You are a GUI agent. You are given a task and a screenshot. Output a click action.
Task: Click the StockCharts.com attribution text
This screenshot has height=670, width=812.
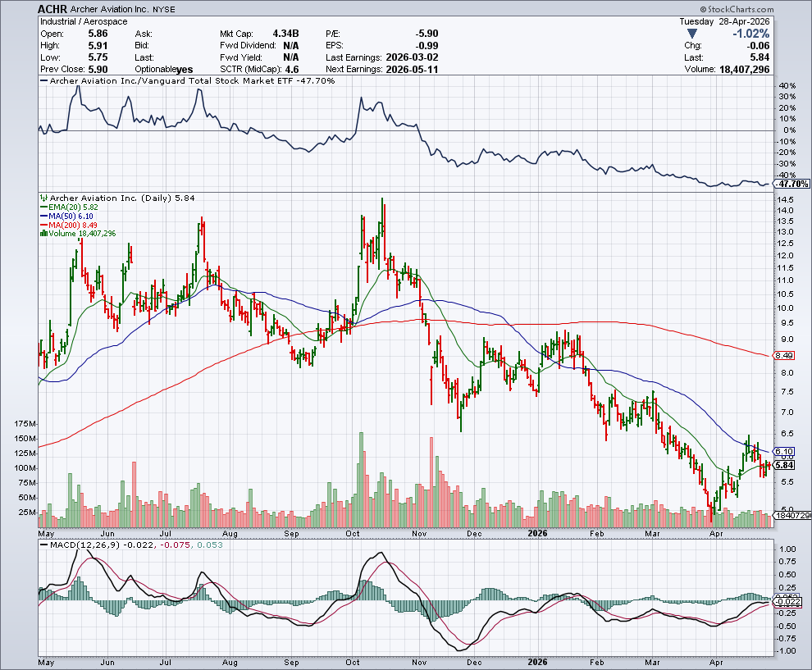pos(737,9)
